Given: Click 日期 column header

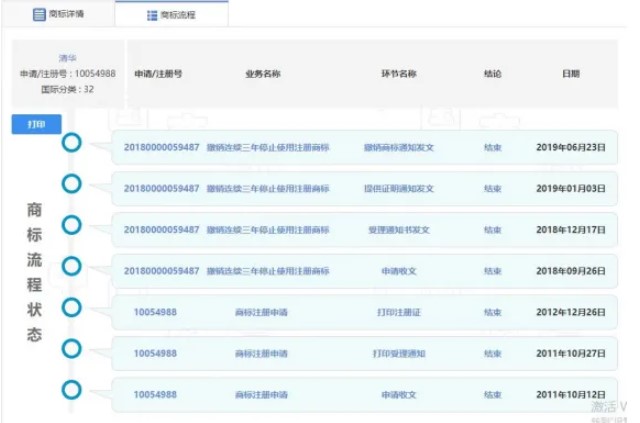Looking at the screenshot, I should [x=571, y=74].
